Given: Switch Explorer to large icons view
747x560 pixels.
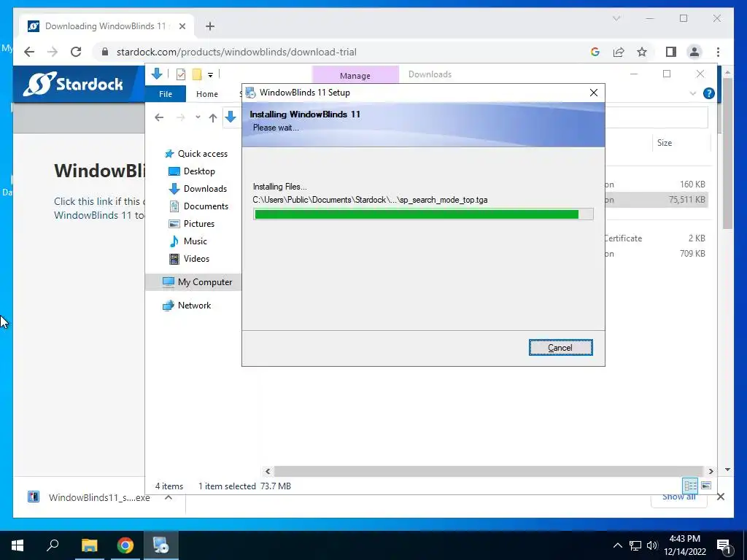Looking at the screenshot, I should click(706, 485).
